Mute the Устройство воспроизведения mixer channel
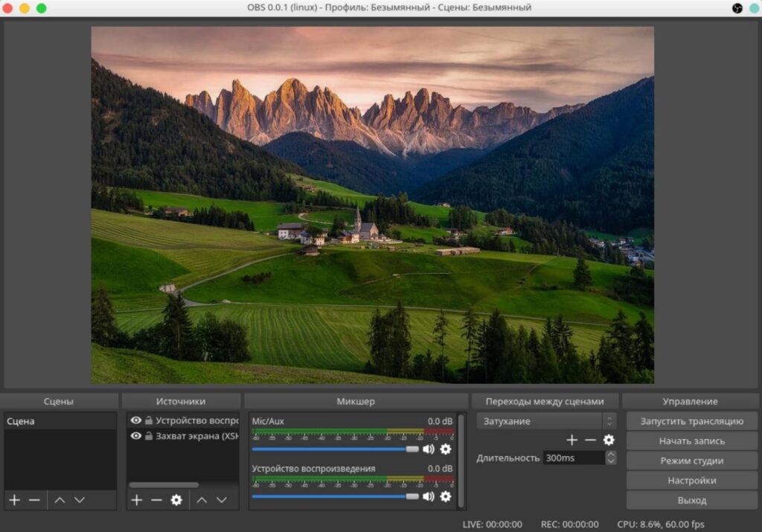The height and width of the screenshot is (532, 762). point(429,496)
